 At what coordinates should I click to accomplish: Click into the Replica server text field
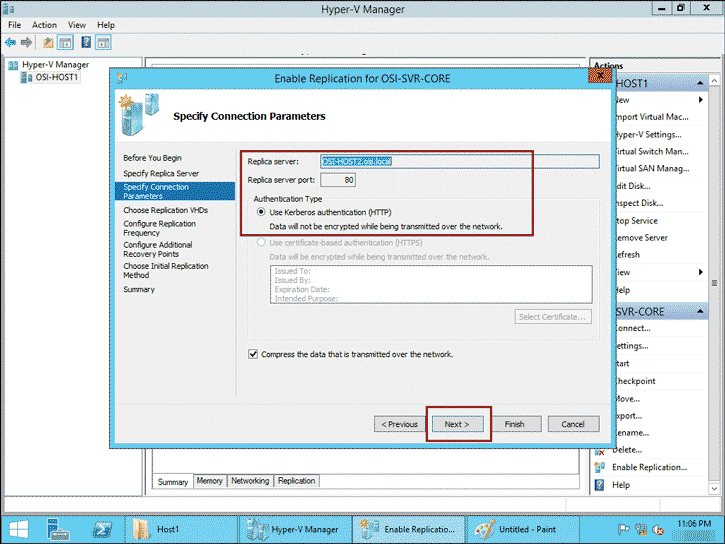460,161
